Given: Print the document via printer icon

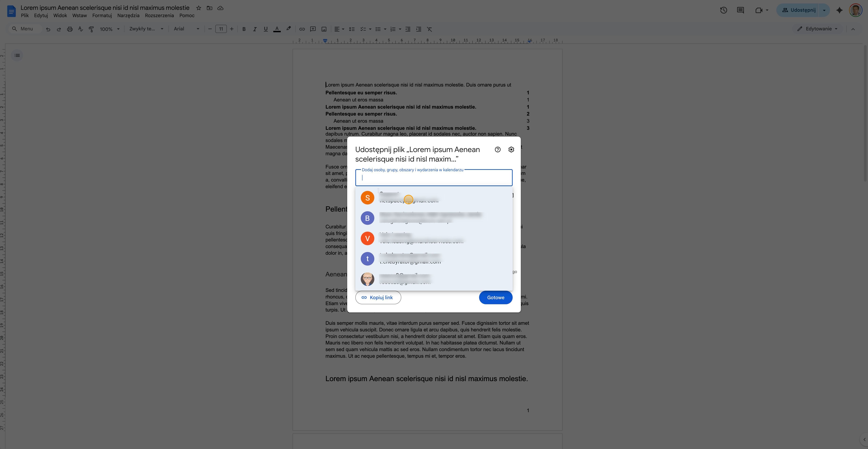Looking at the screenshot, I should 70,29.
